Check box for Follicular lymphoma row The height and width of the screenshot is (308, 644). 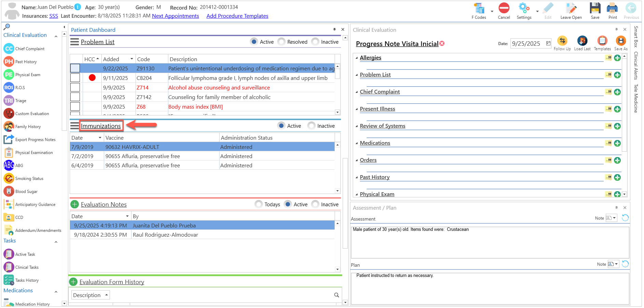[x=75, y=78]
